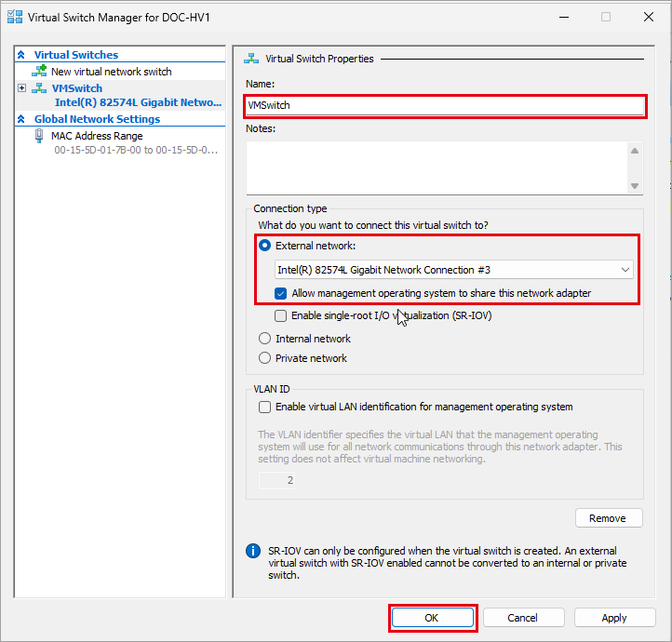Image resolution: width=672 pixels, height=642 pixels.
Task: Click inside the Notes text area
Action: 436,167
